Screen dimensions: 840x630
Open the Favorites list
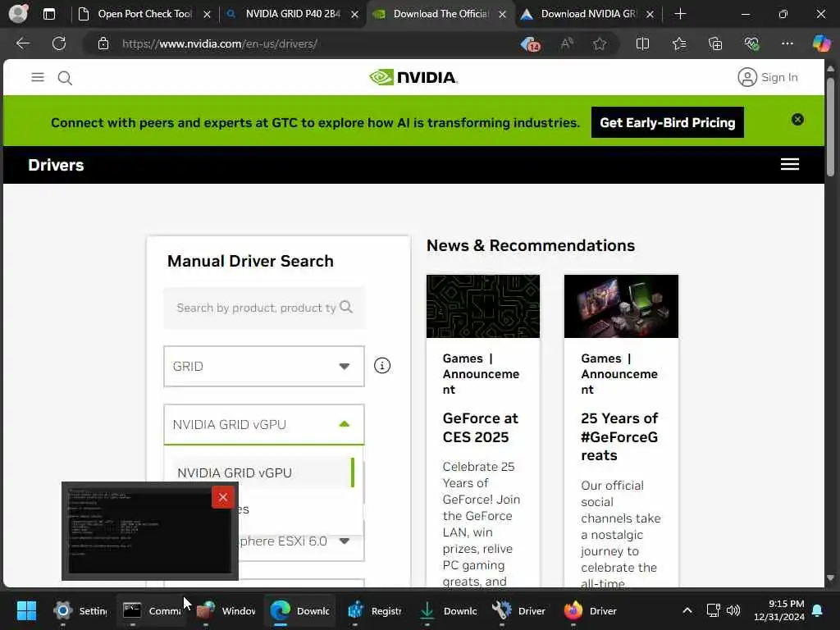(x=678, y=43)
